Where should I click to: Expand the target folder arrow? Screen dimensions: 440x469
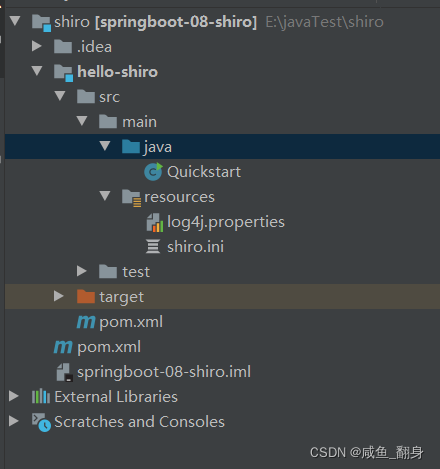(59, 296)
